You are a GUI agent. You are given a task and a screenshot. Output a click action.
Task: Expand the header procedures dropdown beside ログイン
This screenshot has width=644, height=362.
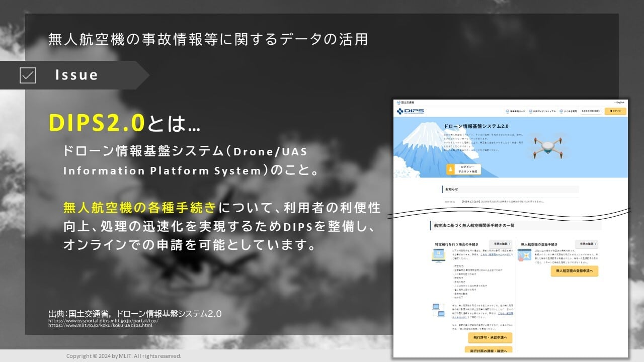click(591, 111)
